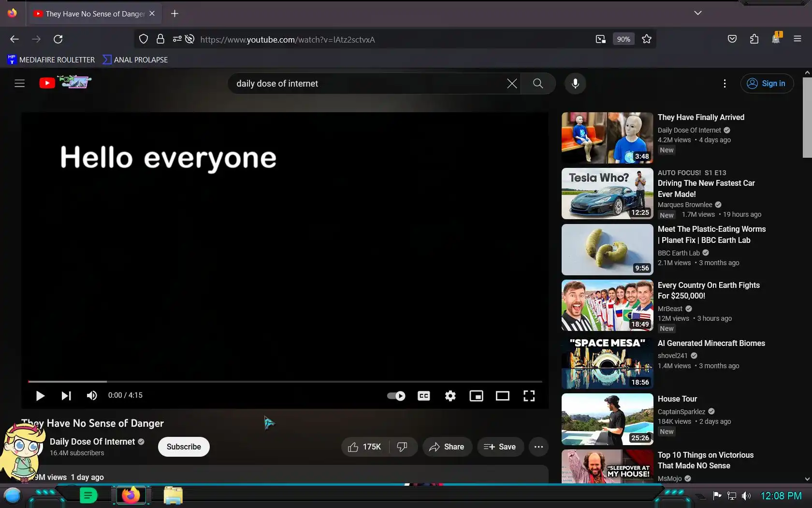812x508 pixels.
Task: Show the clock at 12:08 PM
Action: click(x=781, y=496)
